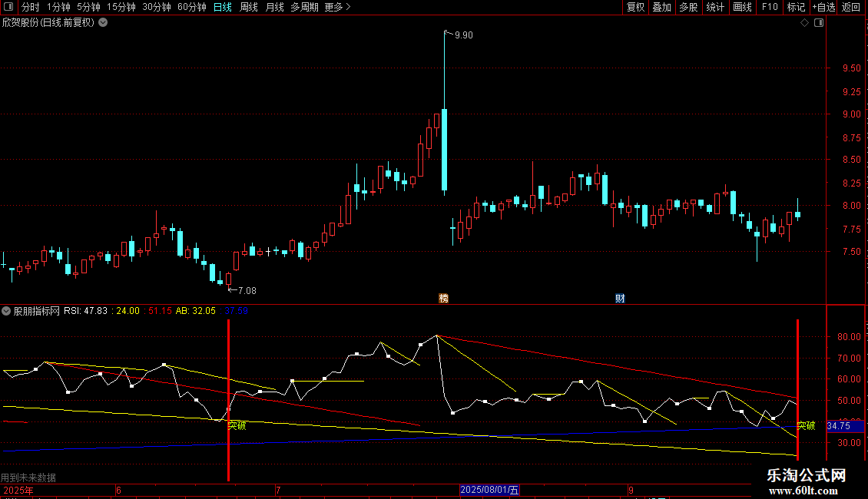Click the 叠加 overlay button

[x=661, y=7]
